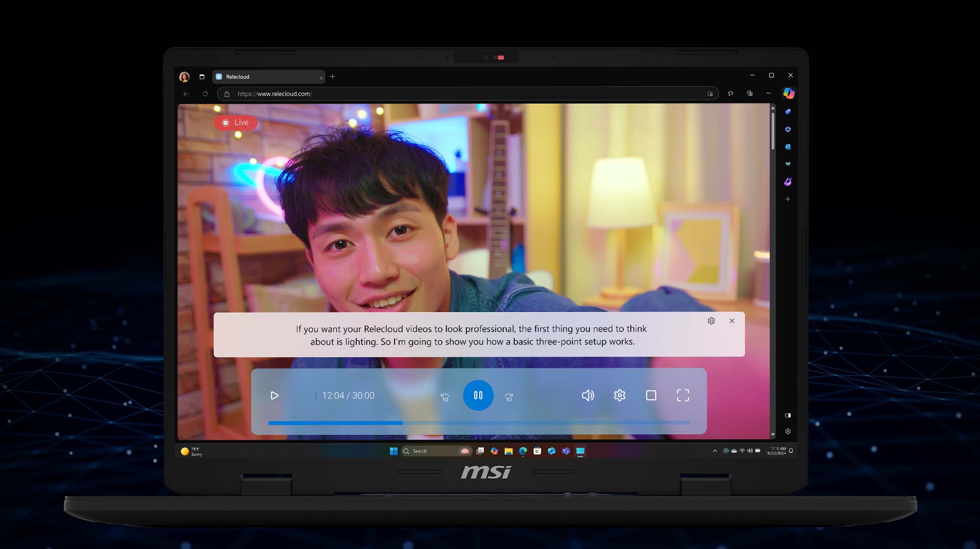Mute the video volume
The height and width of the screenshot is (549, 980).
click(588, 395)
